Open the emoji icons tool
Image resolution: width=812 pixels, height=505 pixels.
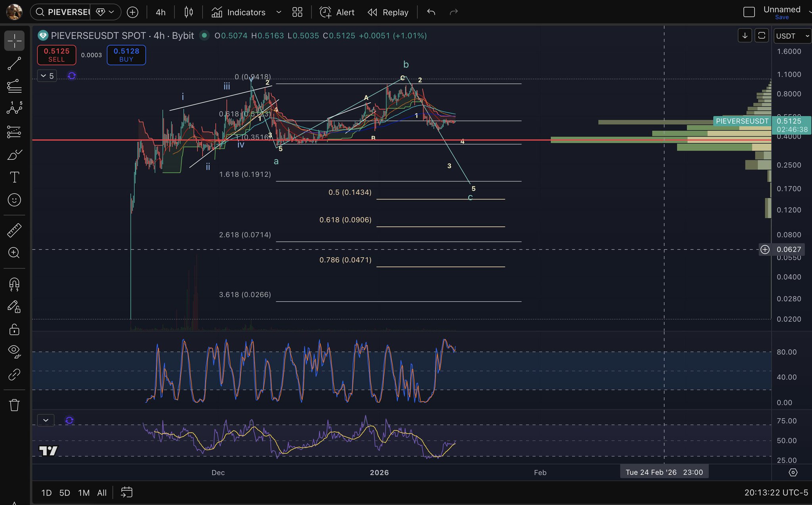pyautogui.click(x=14, y=200)
